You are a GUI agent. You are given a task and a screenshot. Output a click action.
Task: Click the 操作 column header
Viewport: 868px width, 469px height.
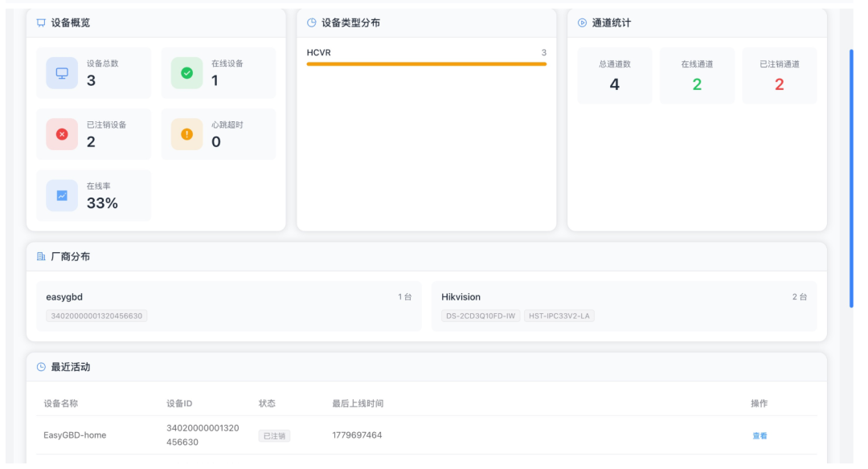(x=759, y=404)
